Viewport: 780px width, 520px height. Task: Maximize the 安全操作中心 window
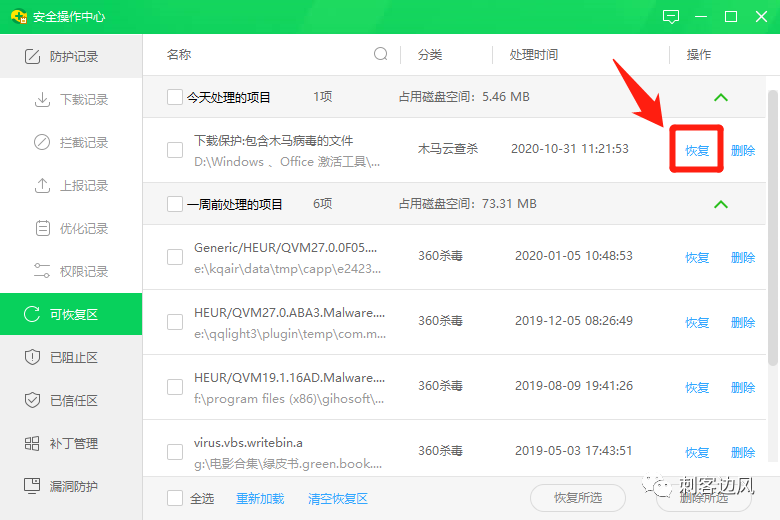click(x=731, y=17)
